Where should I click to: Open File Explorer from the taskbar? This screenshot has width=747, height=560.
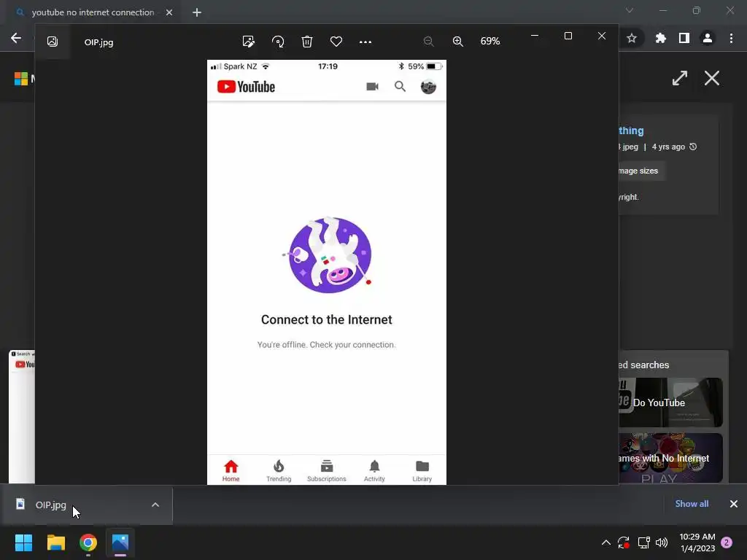(55, 542)
